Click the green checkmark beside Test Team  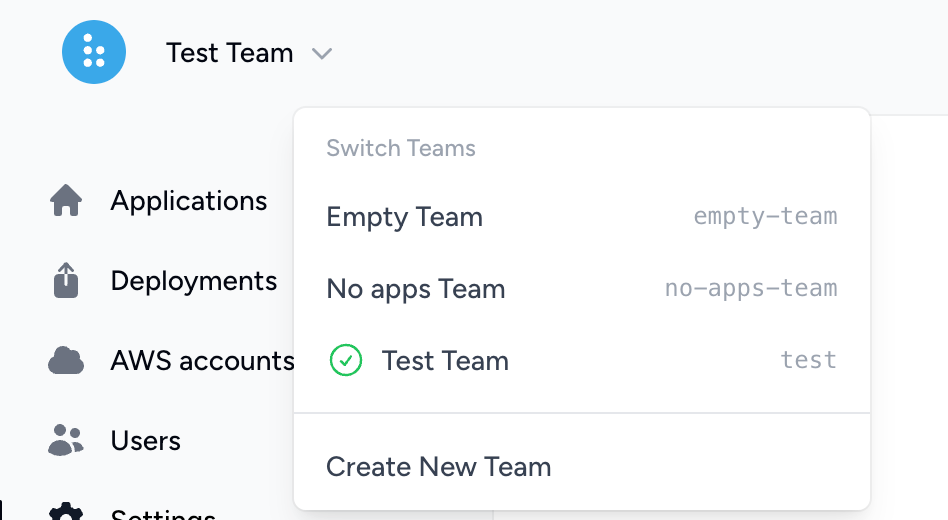pyautogui.click(x=345, y=361)
